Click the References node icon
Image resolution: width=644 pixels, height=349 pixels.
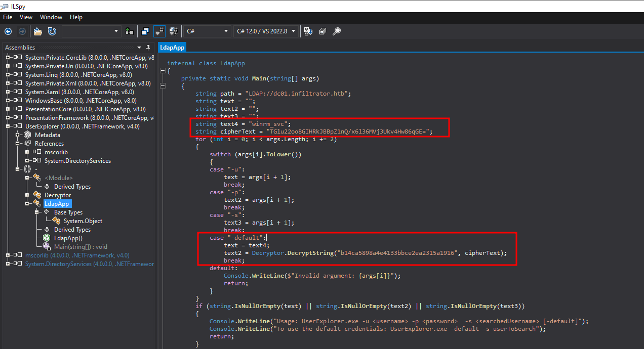click(28, 143)
